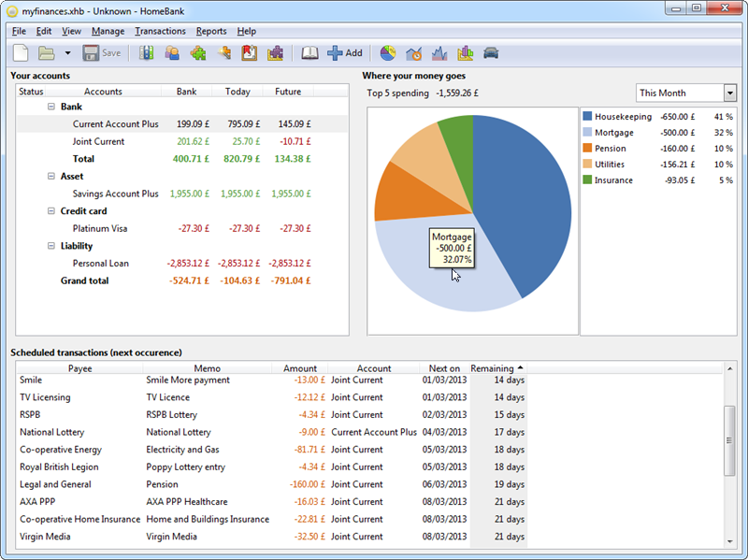Open the Statistics pie chart report icon
The image size is (748, 560).
pos(388,53)
